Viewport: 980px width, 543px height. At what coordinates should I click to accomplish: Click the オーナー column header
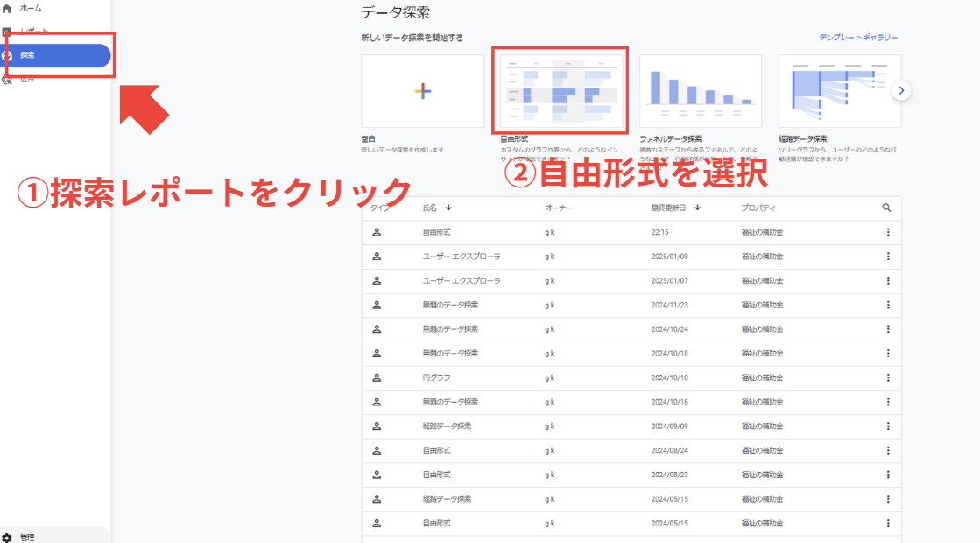coord(558,208)
